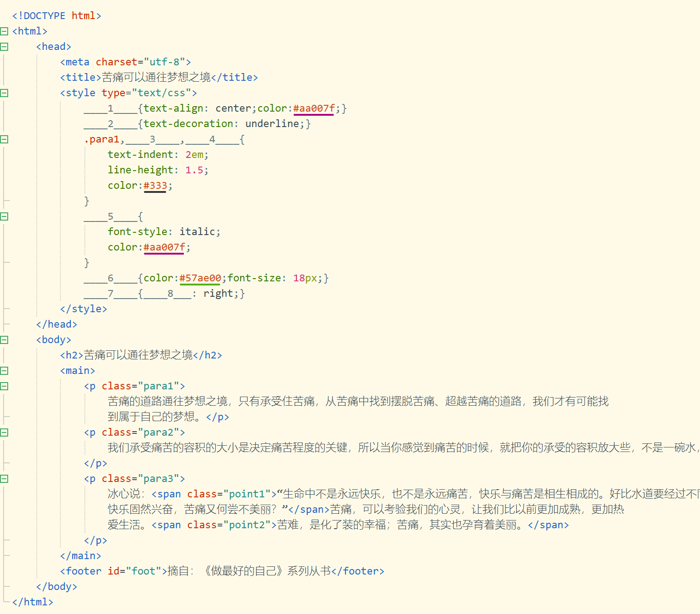This screenshot has height=614, width=700.
Task: Click the class="para1" attribute
Action: 140,386
